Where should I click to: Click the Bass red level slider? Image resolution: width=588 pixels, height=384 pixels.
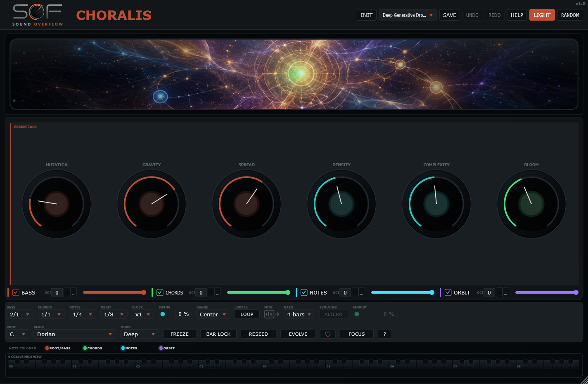coord(114,292)
